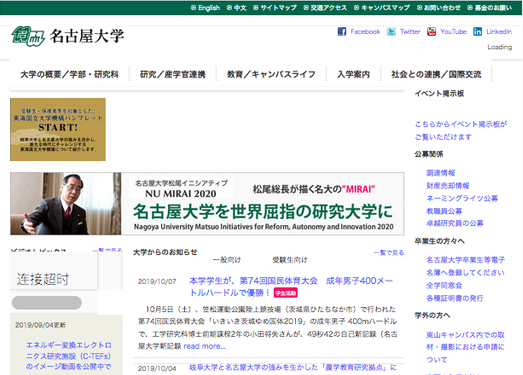Image resolution: width=523 pixels, height=375 pixels.
Task: Click the pink 学生活動 tag
Action: point(286,293)
